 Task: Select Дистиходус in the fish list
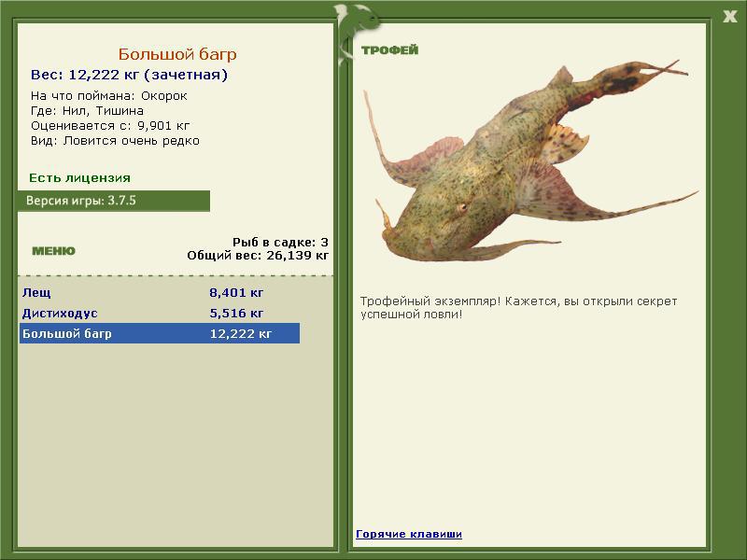[60, 314]
